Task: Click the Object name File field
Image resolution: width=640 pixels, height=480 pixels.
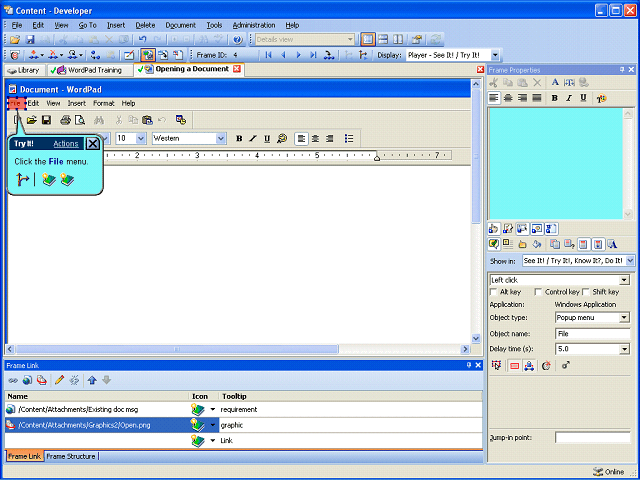Action: pyautogui.click(x=592, y=334)
